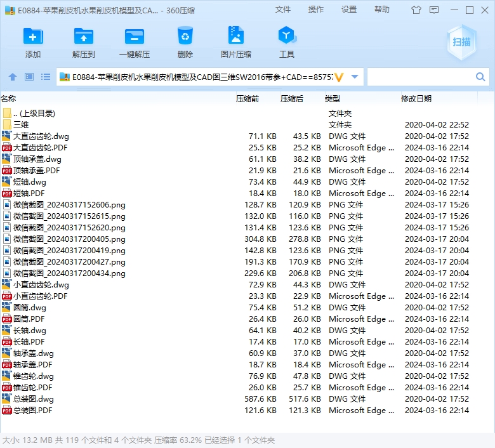Switch to icon view mode
This screenshot has height=448, width=495.
click(29, 77)
